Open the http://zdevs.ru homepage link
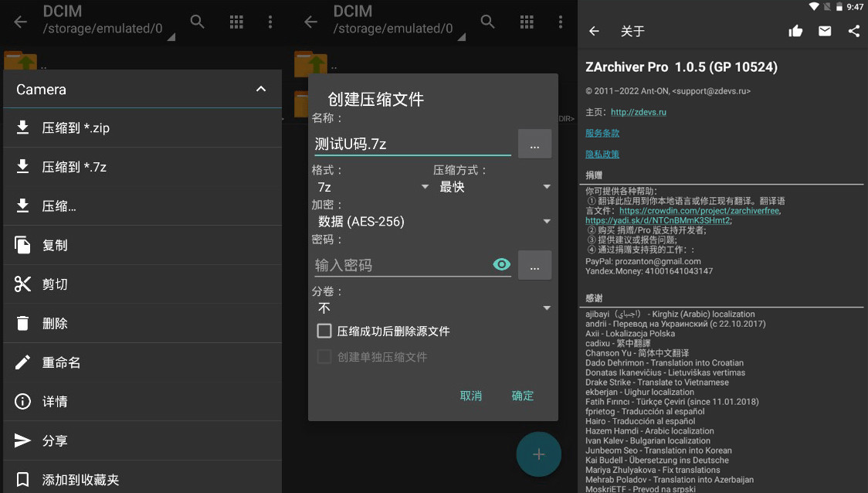 [639, 112]
